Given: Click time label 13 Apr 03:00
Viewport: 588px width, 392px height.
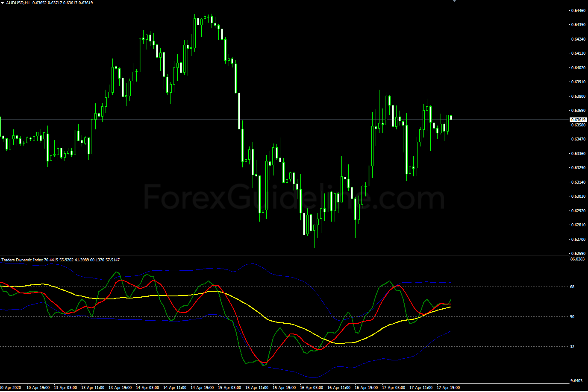Looking at the screenshot, I should tap(65, 388).
